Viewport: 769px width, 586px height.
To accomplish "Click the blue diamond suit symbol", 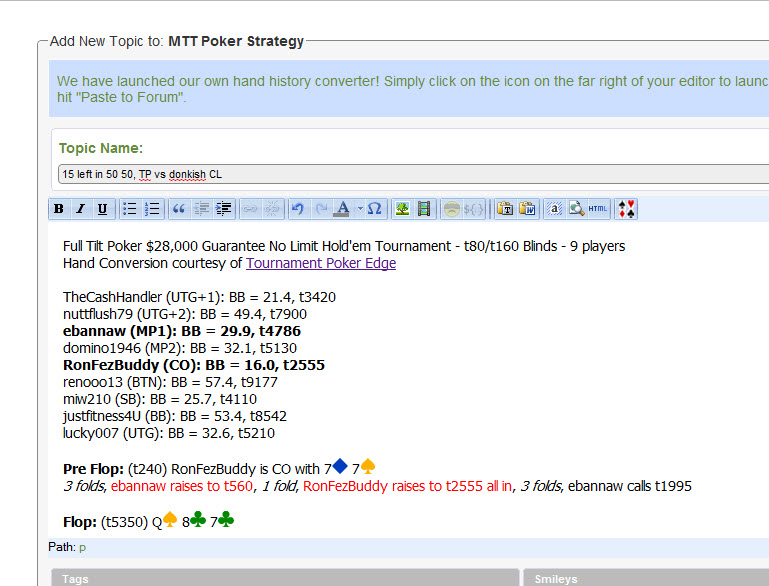I will (340, 466).
